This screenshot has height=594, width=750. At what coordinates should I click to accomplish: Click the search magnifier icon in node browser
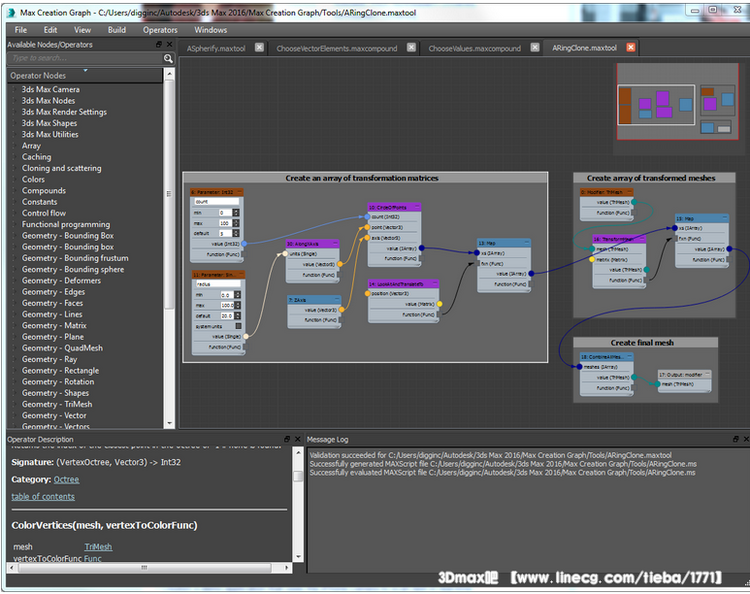pyautogui.click(x=168, y=59)
